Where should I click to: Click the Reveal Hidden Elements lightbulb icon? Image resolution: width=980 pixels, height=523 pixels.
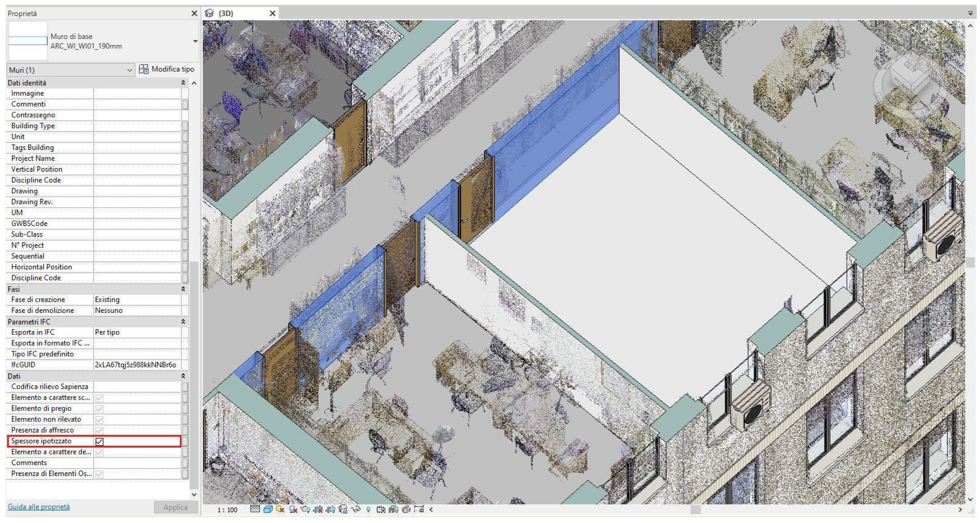pos(368,510)
